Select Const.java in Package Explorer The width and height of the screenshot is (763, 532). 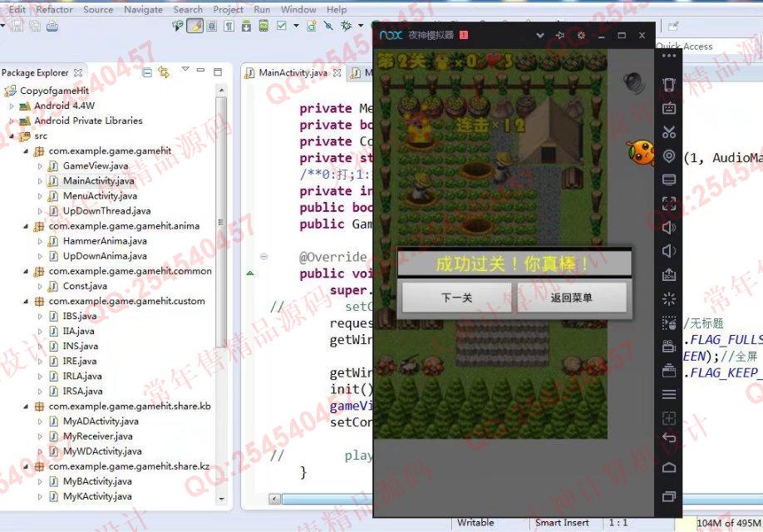85,286
